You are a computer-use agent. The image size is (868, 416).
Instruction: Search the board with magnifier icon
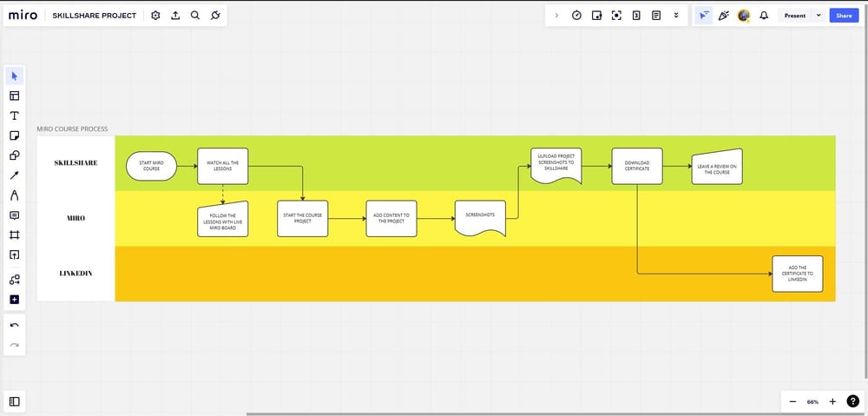194,16
